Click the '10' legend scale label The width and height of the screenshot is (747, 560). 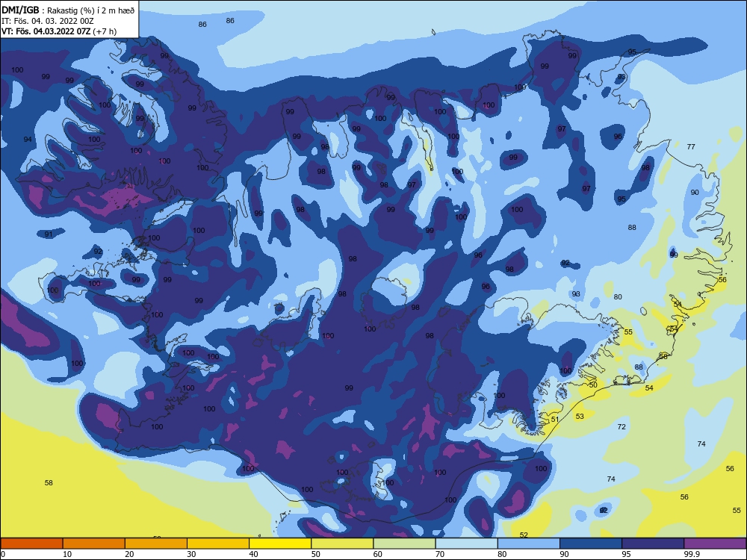point(67,554)
